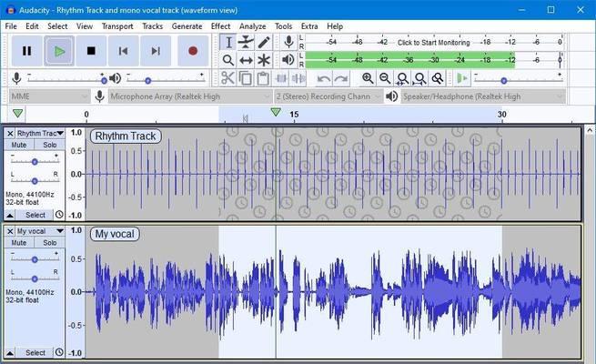Open the Transport menu
The image size is (596, 364).
117,26
